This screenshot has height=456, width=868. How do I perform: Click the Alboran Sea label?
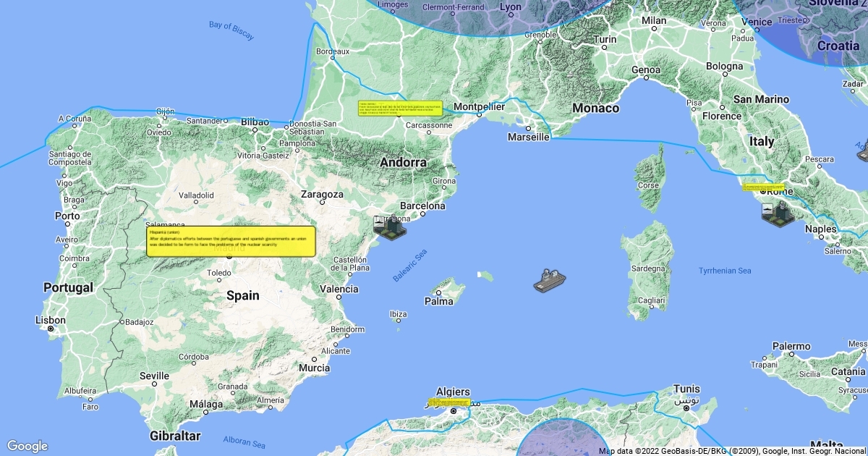(244, 442)
